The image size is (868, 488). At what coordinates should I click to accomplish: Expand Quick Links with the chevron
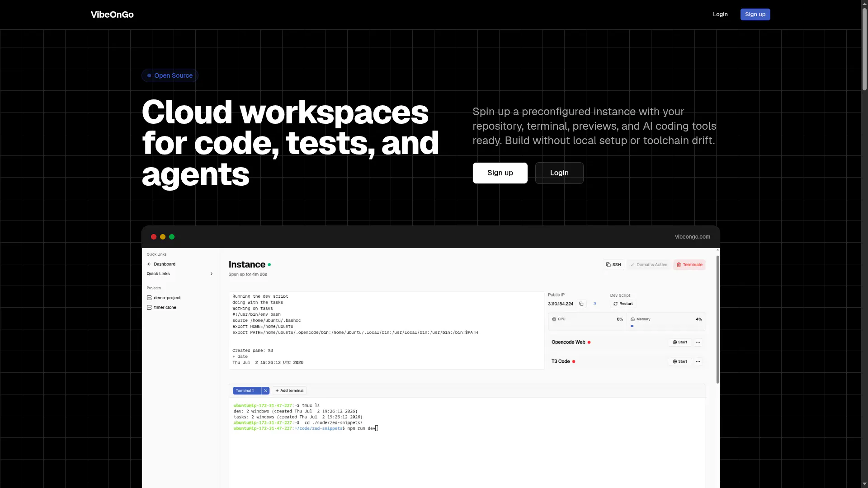click(x=211, y=274)
